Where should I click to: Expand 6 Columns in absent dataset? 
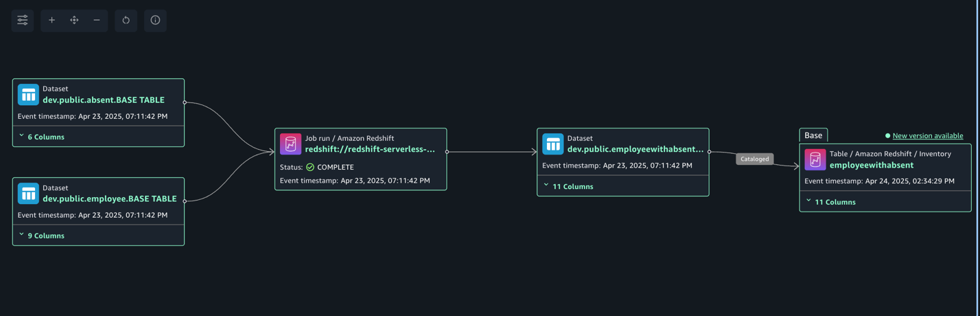tap(42, 137)
